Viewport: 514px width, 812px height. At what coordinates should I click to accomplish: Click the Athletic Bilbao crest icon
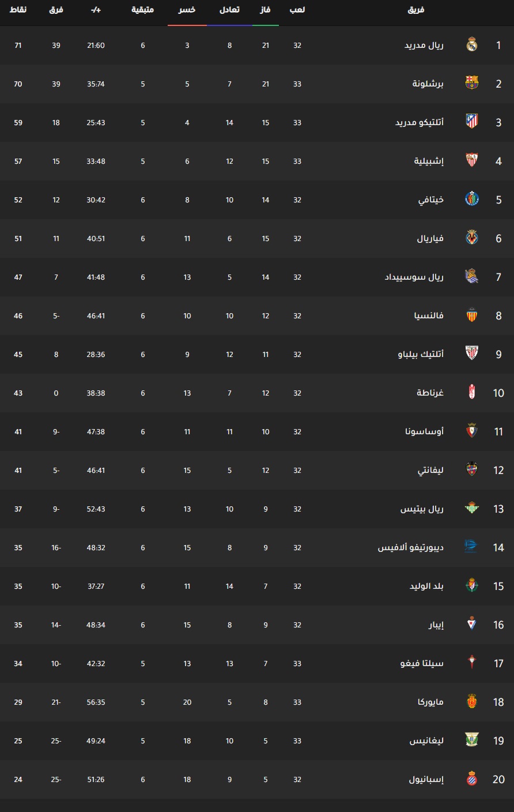[x=472, y=354]
